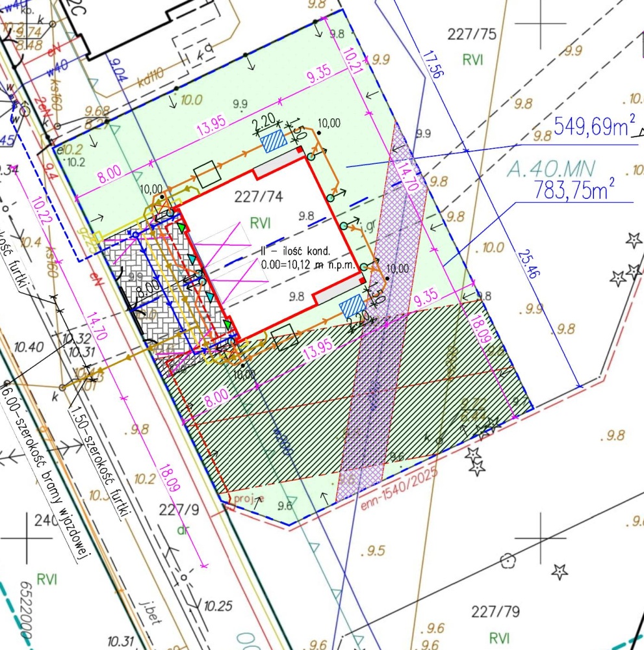Select the flower-shaped tree symbol near 227/79
Viewport: 644px width, 650px height.
click(508, 559)
